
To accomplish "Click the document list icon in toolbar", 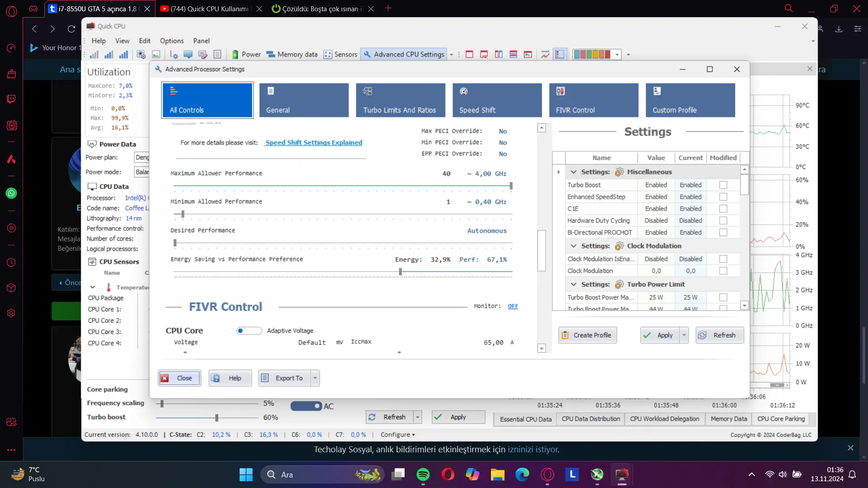I will pyautogui.click(x=217, y=55).
